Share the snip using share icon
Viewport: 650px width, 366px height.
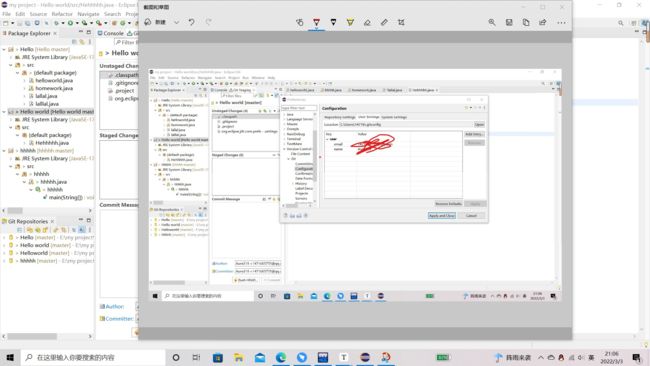pos(543,22)
